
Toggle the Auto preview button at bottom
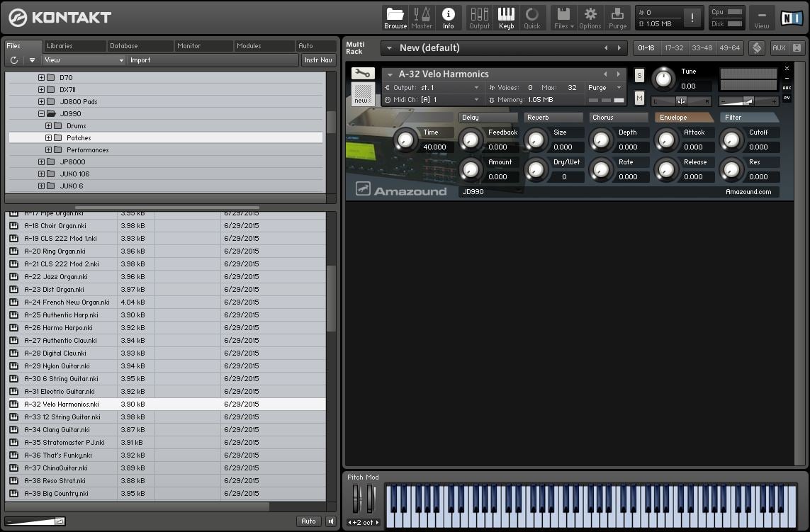pyautogui.click(x=308, y=521)
